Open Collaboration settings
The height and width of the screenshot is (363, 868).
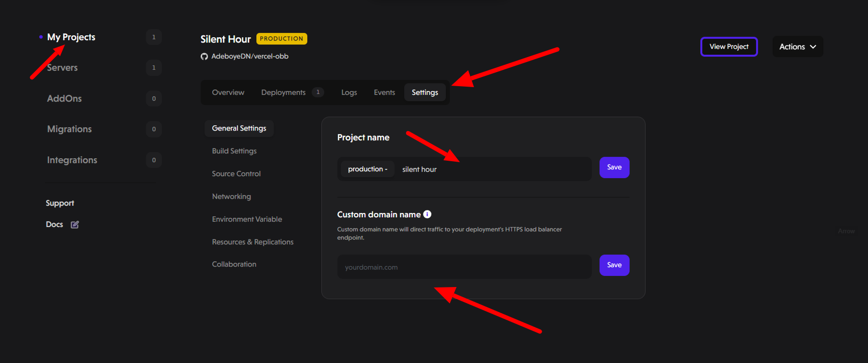pos(234,264)
